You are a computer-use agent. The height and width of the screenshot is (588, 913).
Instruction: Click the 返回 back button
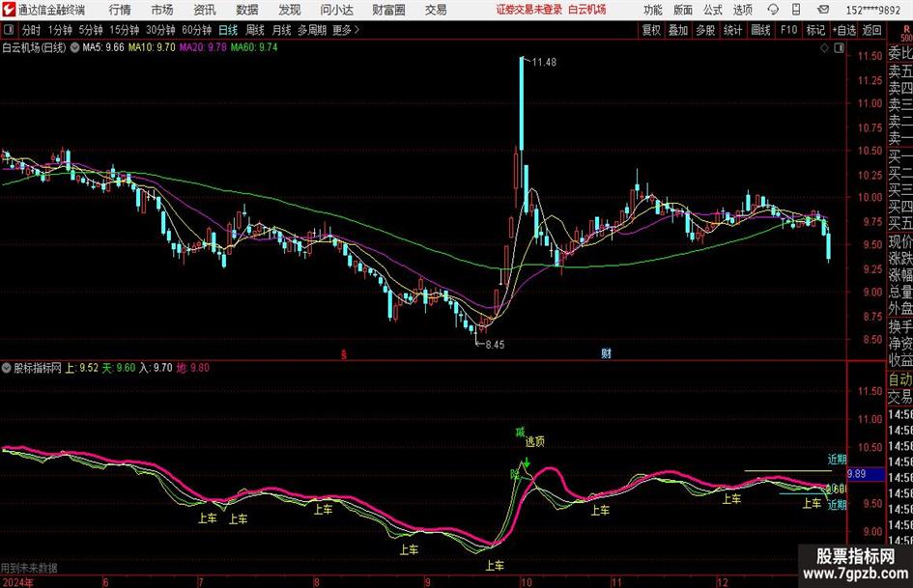point(871,30)
